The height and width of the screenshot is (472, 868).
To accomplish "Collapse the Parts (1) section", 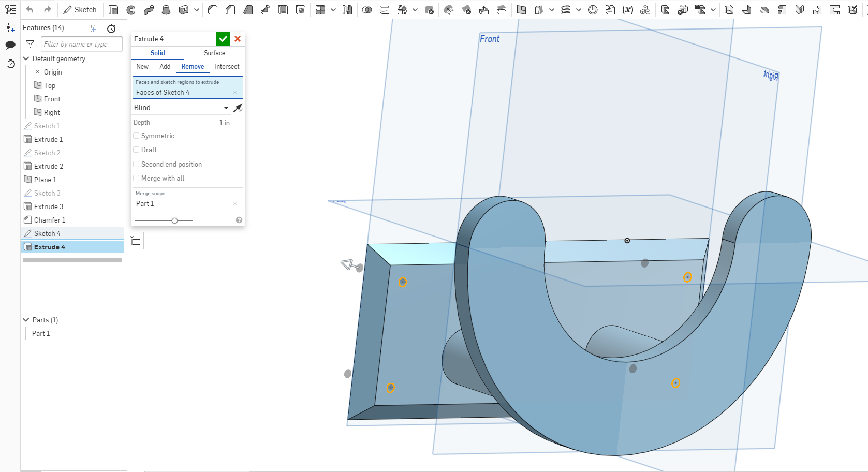I will (x=26, y=320).
